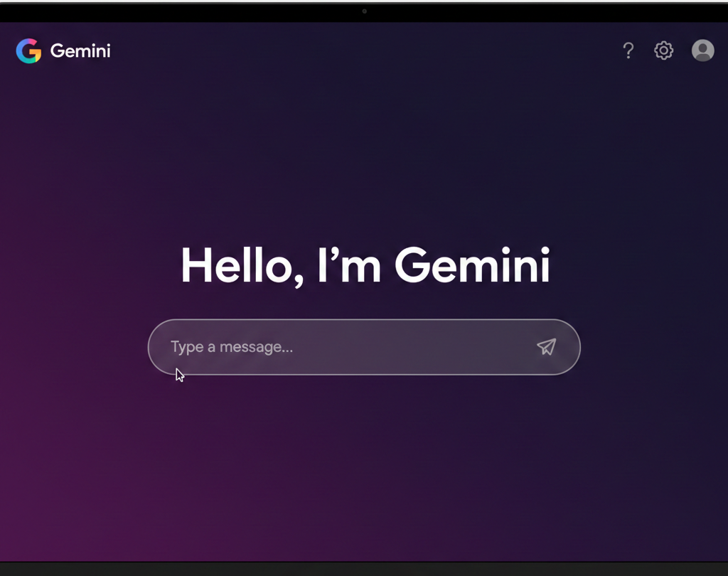This screenshot has height=576, width=728.
Task: Expand settings options from gear icon
Action: (x=663, y=50)
